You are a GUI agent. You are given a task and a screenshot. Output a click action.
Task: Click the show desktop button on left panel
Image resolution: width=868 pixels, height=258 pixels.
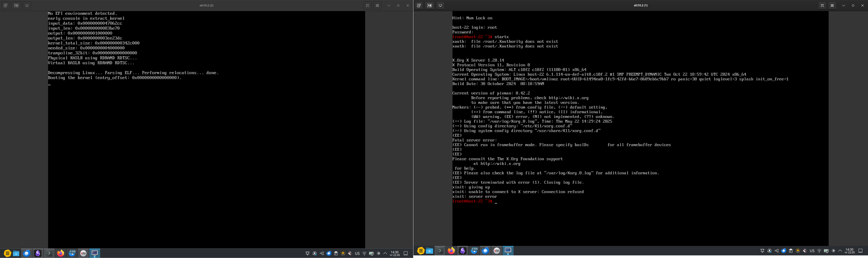tap(406, 253)
